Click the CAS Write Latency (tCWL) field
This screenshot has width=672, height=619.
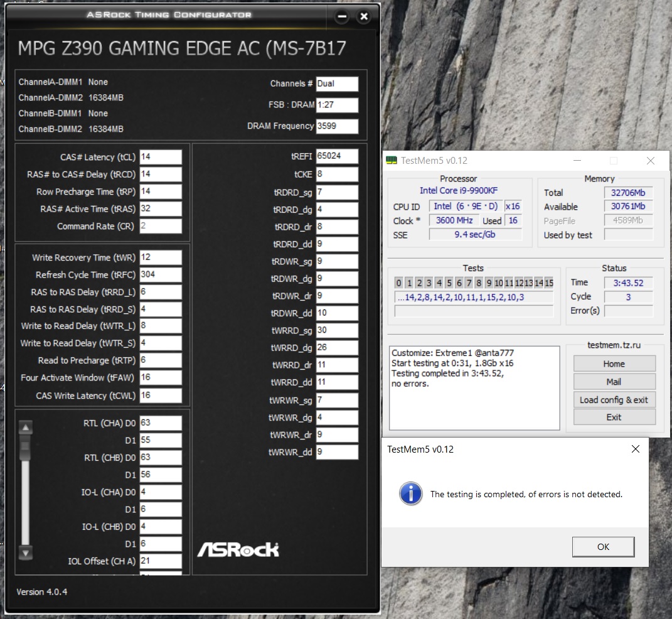tap(161, 396)
